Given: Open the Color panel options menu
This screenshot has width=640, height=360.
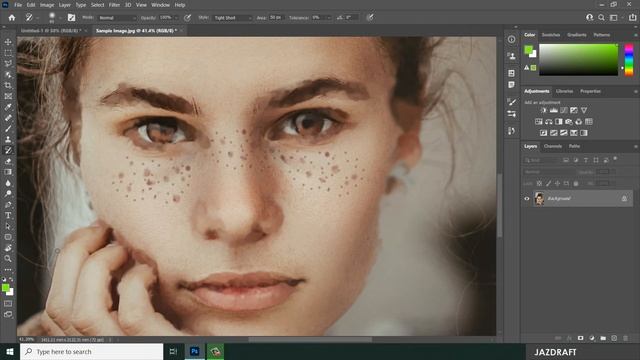Looking at the screenshot, I should pyautogui.click(x=636, y=35).
